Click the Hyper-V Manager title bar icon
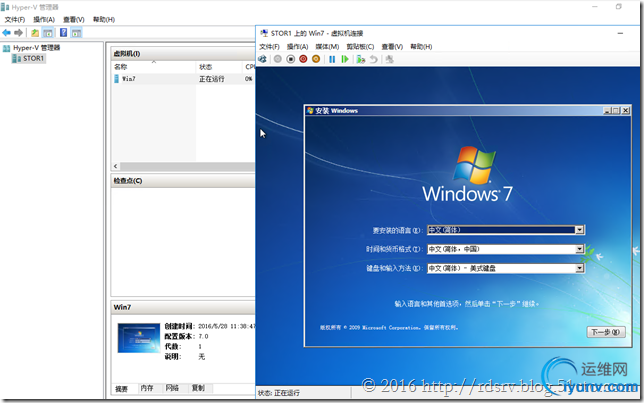Screen dimensions: 644x403 coord(5,7)
